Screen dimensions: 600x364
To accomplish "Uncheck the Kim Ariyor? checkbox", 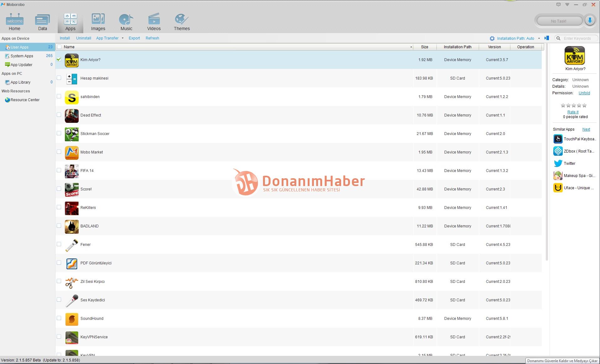I will (x=59, y=59).
